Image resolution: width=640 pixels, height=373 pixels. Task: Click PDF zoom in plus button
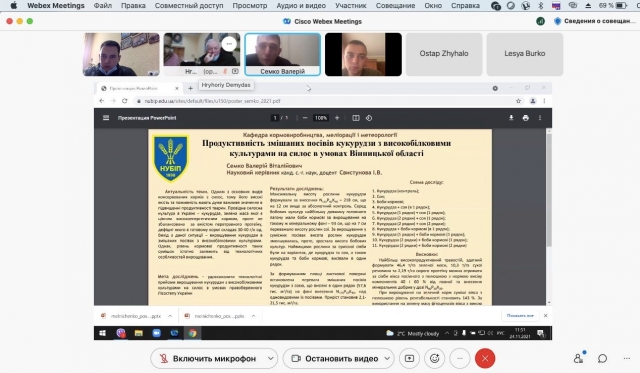337,118
